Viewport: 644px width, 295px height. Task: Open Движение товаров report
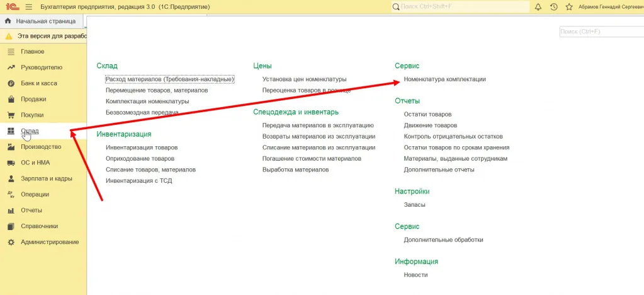pyautogui.click(x=431, y=125)
